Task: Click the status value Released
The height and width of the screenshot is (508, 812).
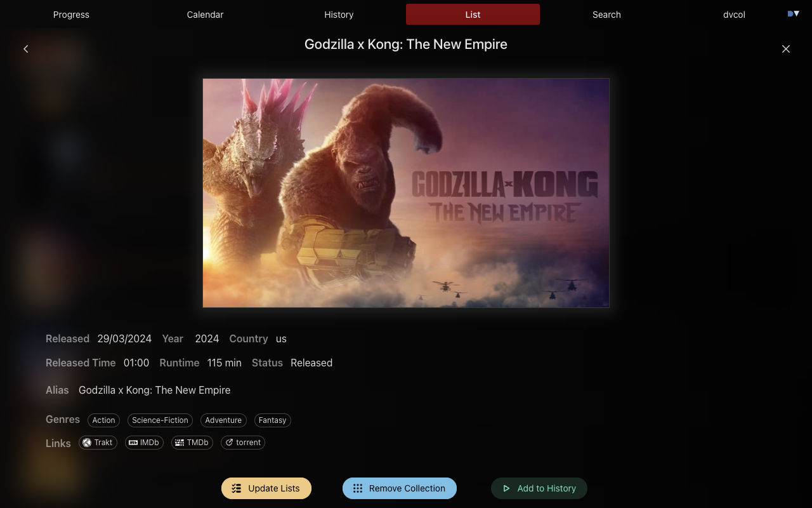Action: [311, 363]
